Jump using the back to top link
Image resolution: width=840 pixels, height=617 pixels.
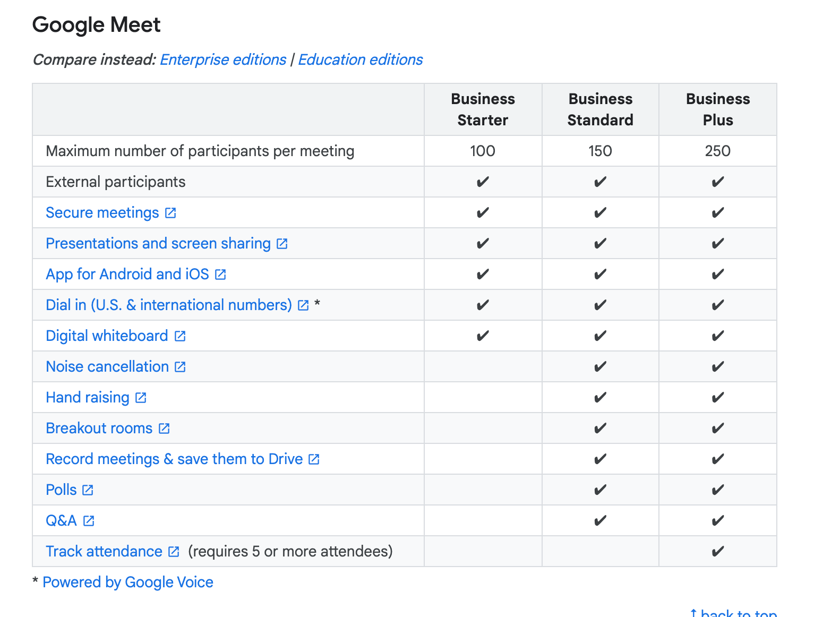click(x=734, y=613)
